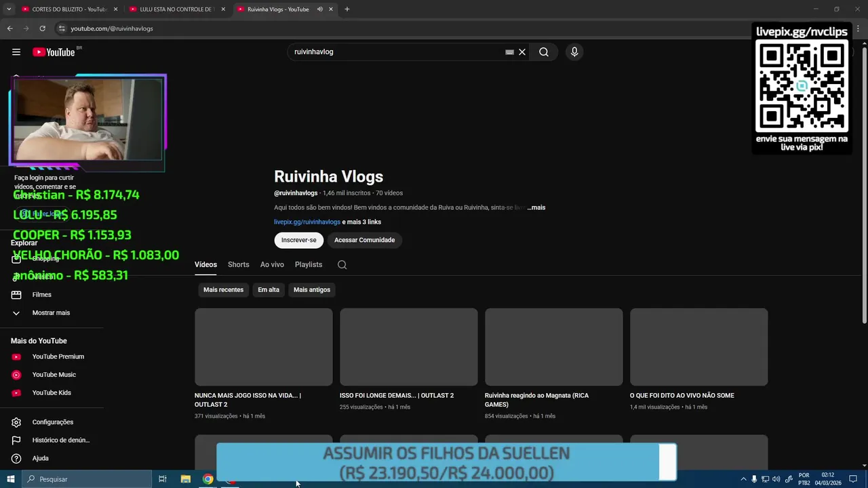Click Acessar Comunidade button
Viewport: 868px width, 488px height.
pos(364,240)
